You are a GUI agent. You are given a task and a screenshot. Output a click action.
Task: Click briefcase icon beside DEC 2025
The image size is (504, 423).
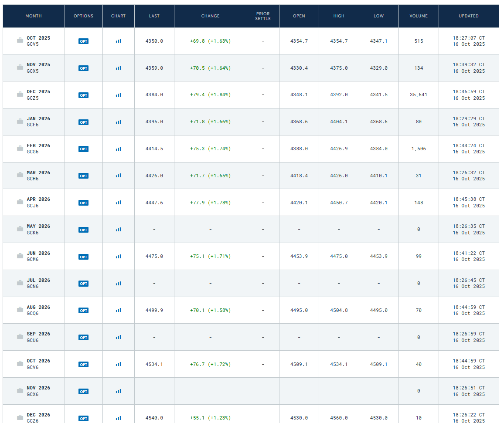(x=20, y=94)
